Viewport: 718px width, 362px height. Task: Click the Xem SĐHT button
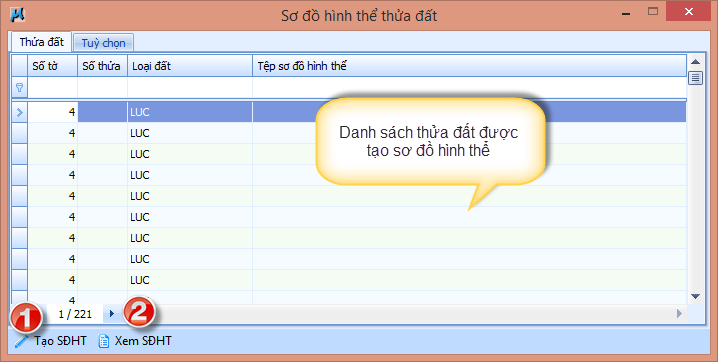coord(135,341)
